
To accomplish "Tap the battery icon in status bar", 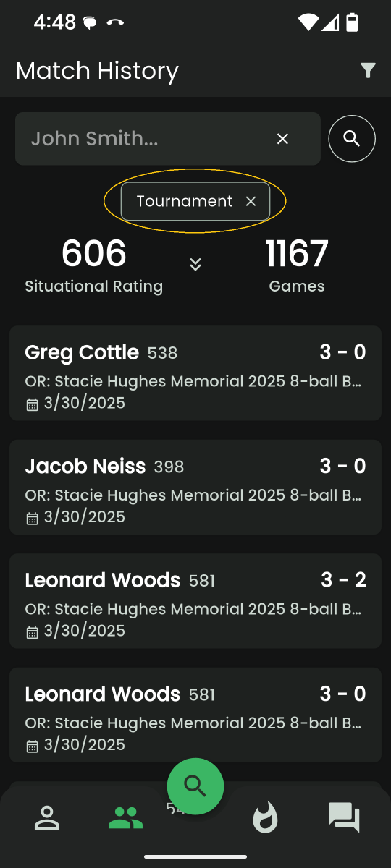I will [x=352, y=22].
